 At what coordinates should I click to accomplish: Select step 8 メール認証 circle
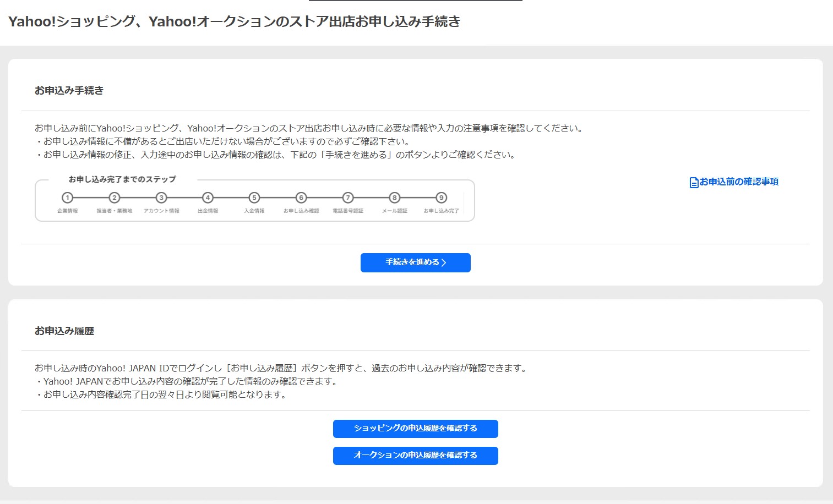tap(394, 198)
